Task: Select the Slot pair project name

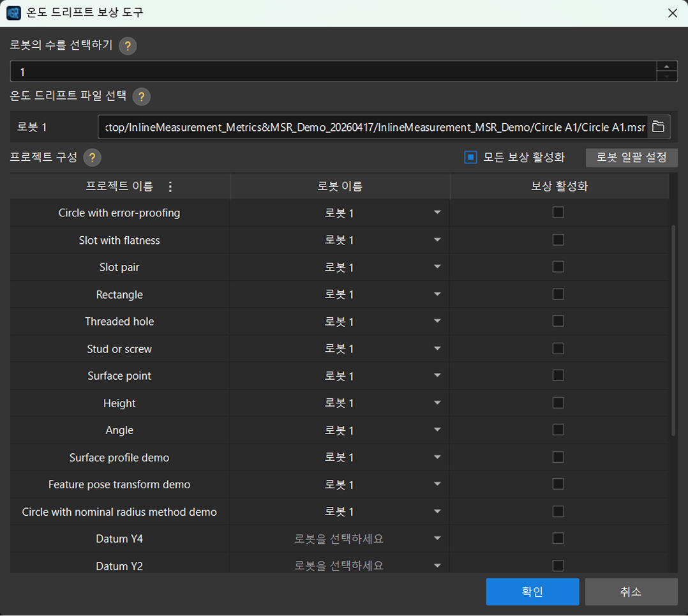Action: coord(119,267)
